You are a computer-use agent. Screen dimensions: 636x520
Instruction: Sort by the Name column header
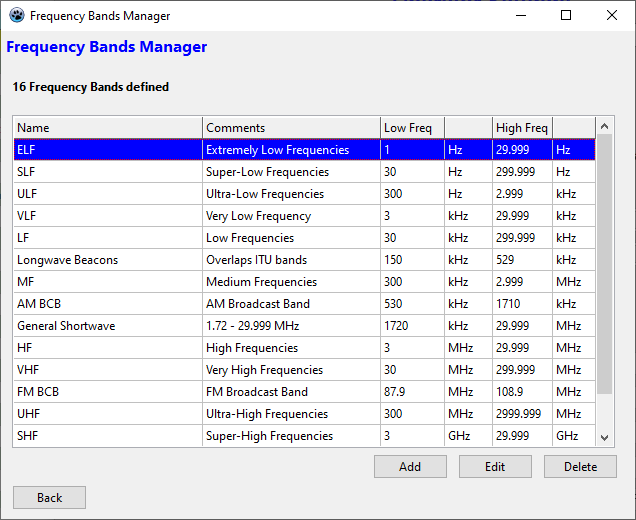(107, 128)
